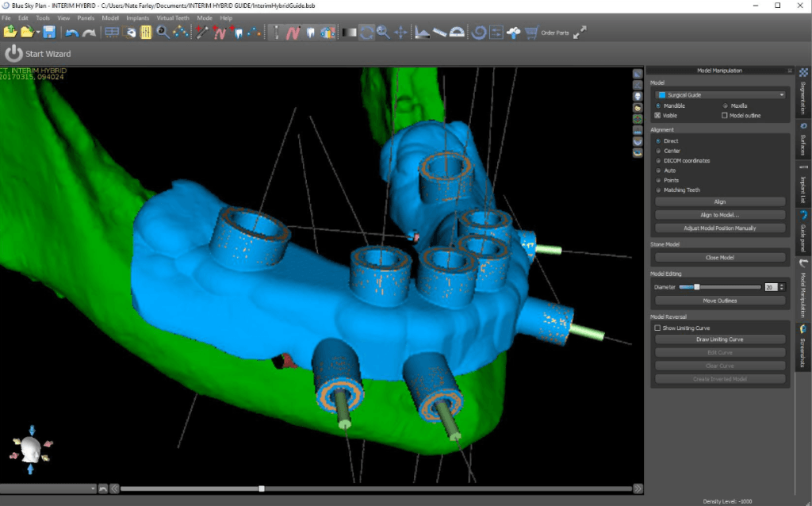This screenshot has width=812, height=506.
Task: Click the Order Parts shopping cart icon
Action: coord(531,33)
